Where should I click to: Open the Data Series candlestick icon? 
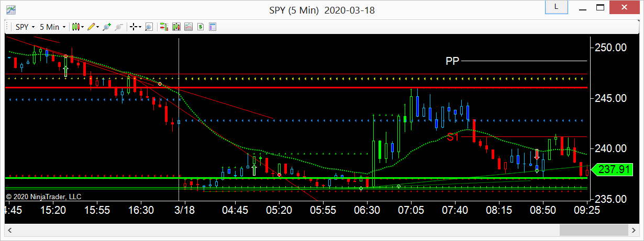click(x=176, y=27)
